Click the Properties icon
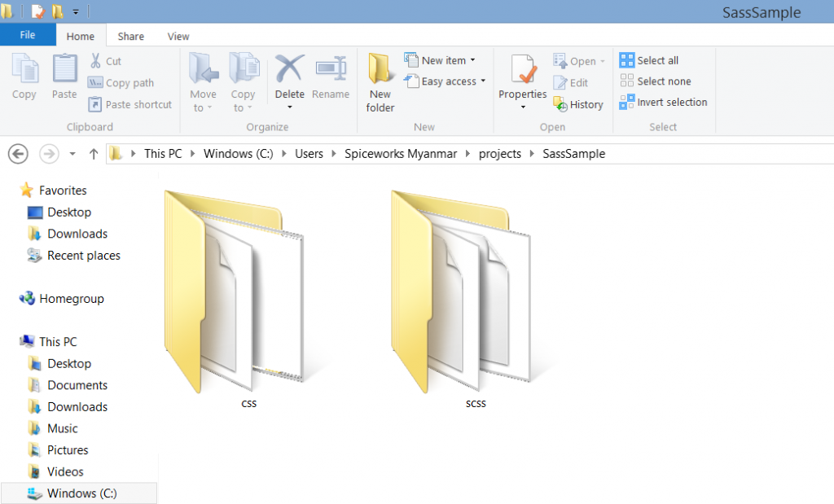The image size is (834, 504). [x=521, y=79]
